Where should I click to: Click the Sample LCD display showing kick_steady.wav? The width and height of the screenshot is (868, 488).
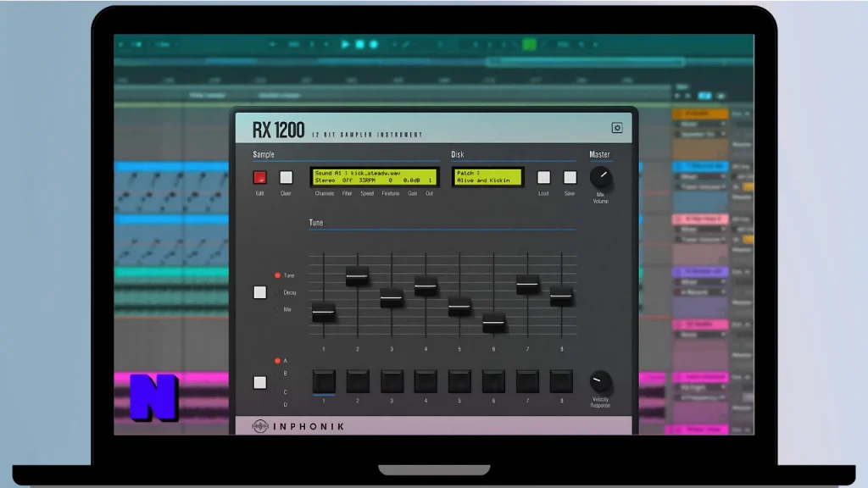(x=375, y=177)
